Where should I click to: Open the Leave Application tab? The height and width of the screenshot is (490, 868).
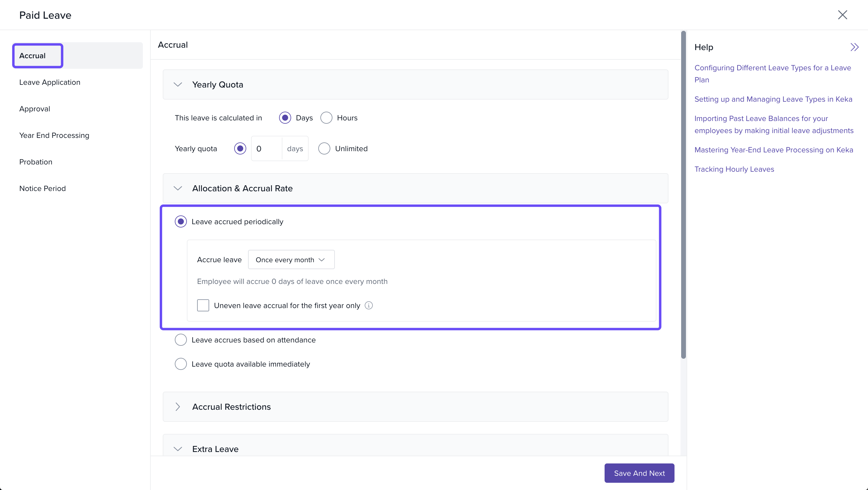pyautogui.click(x=50, y=82)
